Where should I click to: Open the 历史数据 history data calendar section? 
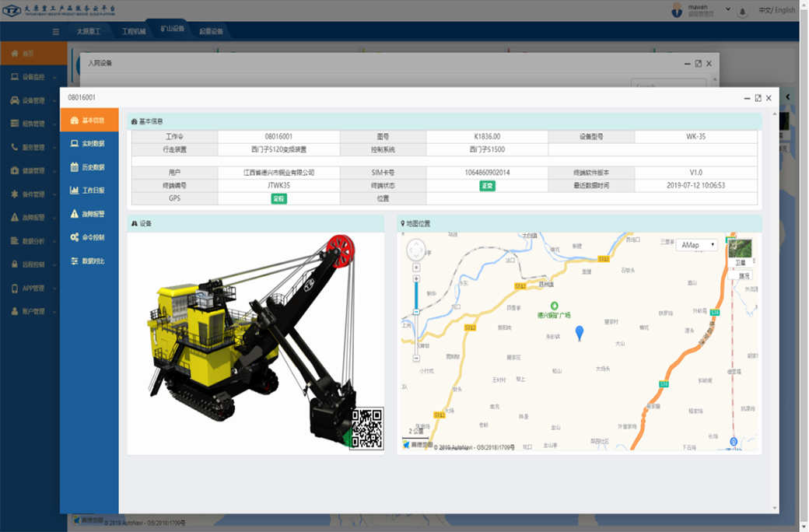click(x=89, y=167)
